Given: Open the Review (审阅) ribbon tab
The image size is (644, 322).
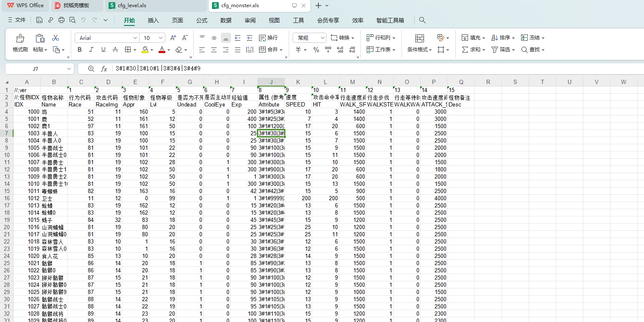Looking at the screenshot, I should pyautogui.click(x=250, y=20).
